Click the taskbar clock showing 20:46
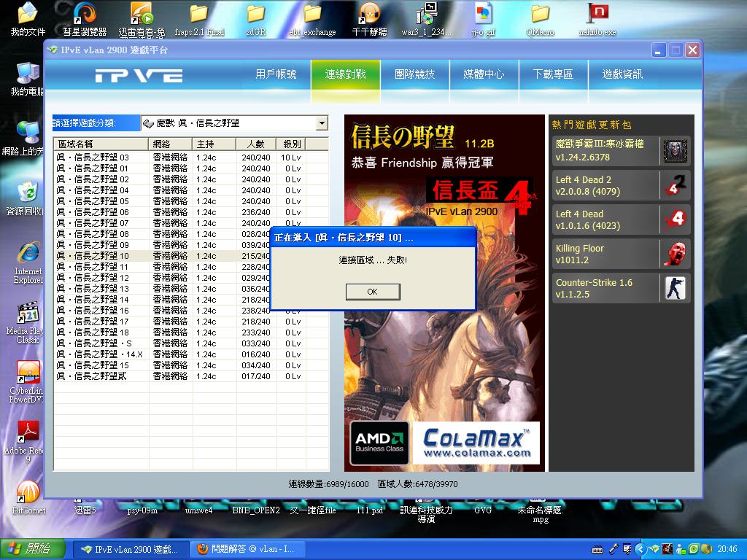747x560 pixels. (x=727, y=550)
